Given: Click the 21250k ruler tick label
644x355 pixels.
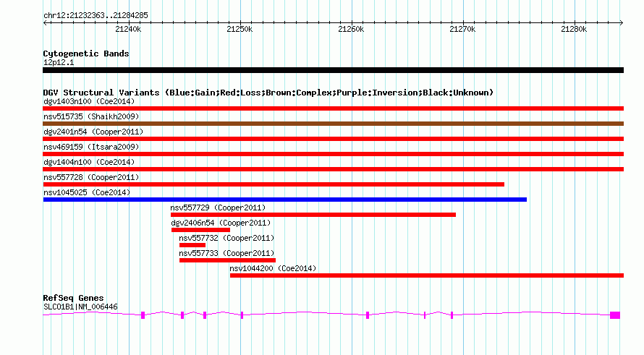Looking at the screenshot, I should point(240,29).
